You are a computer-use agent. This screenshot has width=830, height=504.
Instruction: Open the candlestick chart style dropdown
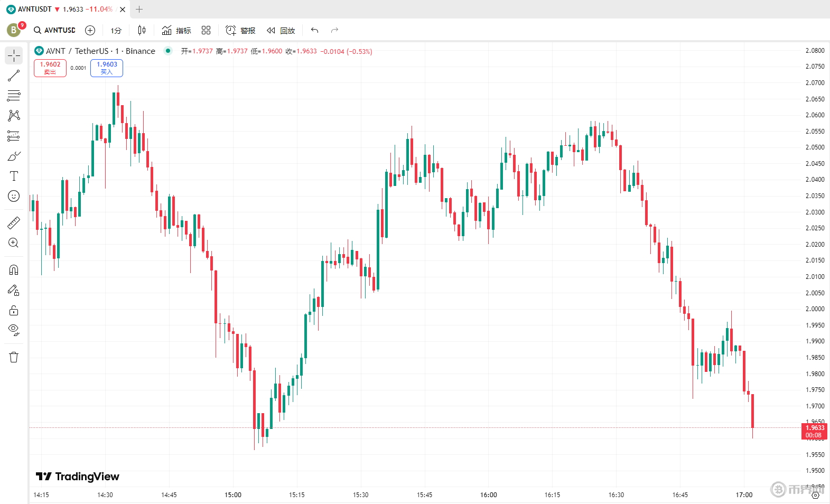pyautogui.click(x=142, y=30)
